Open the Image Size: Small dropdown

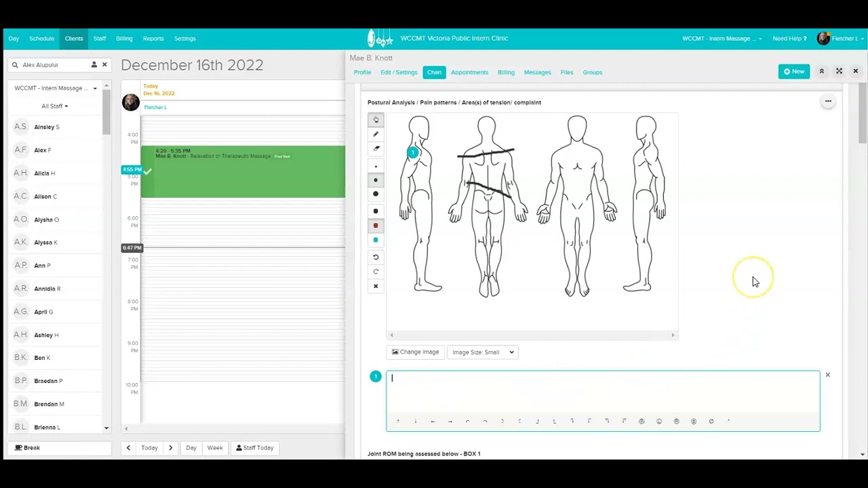tap(483, 352)
